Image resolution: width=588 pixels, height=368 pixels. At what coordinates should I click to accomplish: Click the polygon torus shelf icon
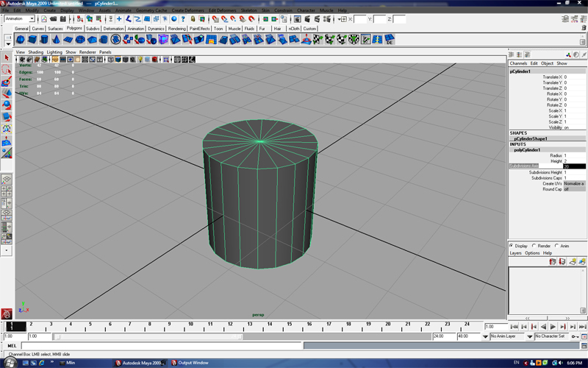(81, 40)
